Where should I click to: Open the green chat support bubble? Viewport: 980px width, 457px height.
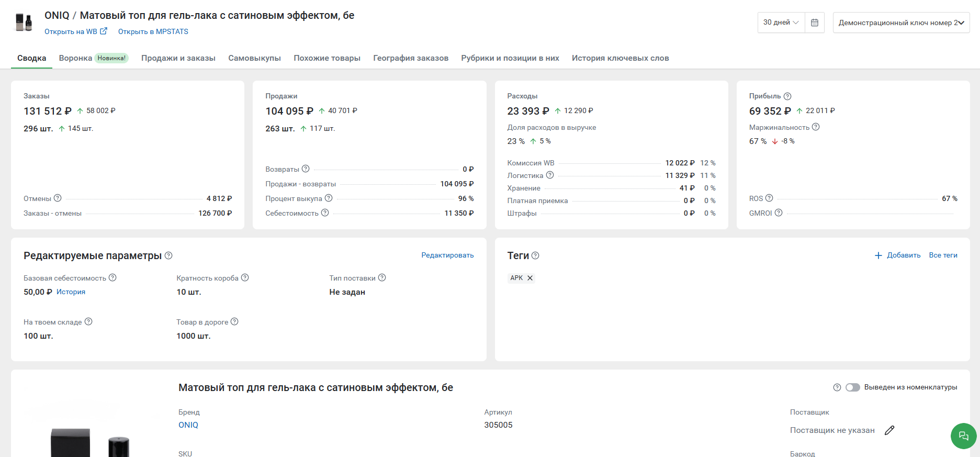[x=963, y=436]
